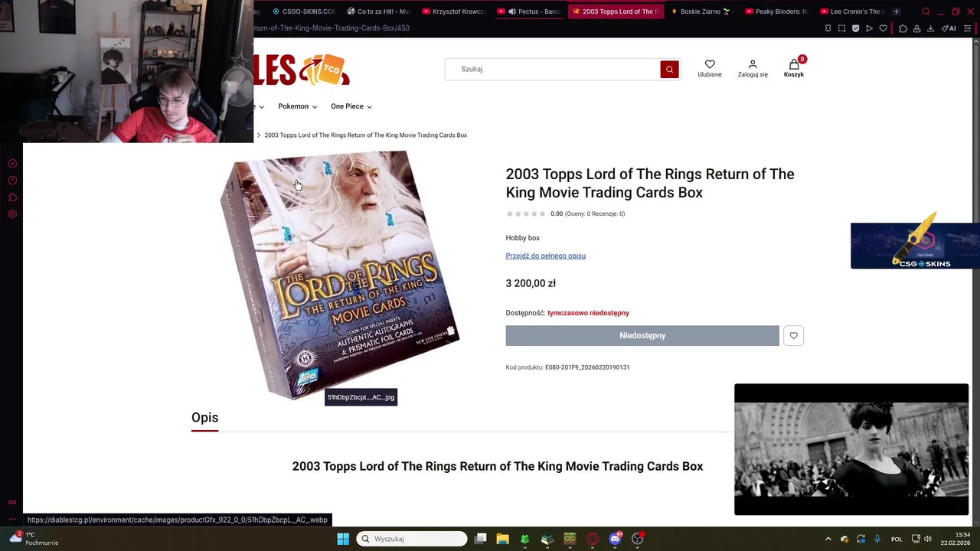Open sidebar settings gear icon
The height and width of the screenshot is (551, 980).
pos(12,214)
